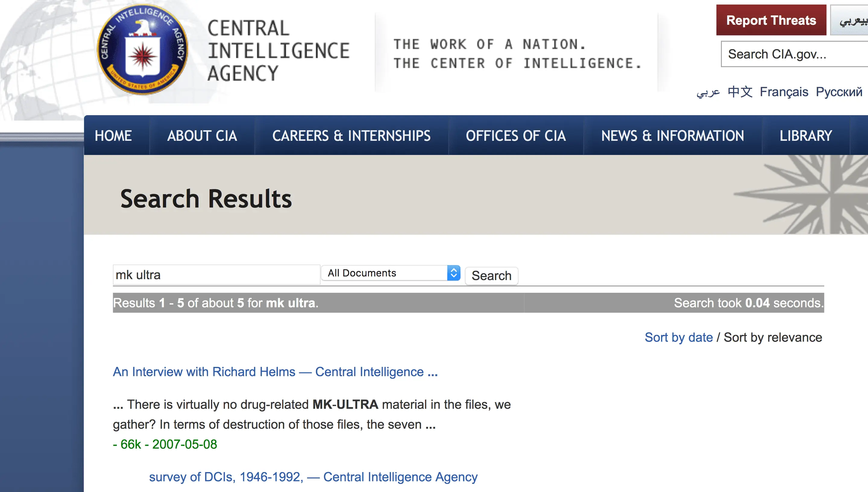
Task: Open the Richard Helms interview result
Action: click(x=275, y=372)
